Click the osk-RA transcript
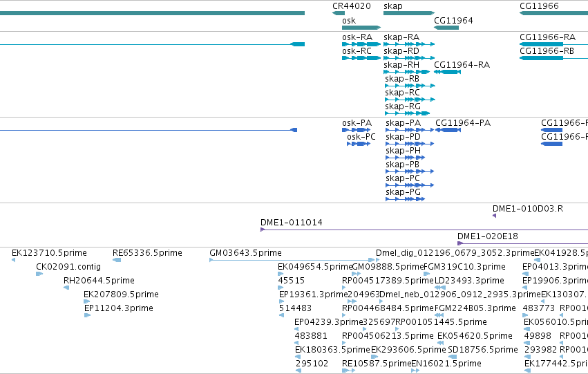Screen dimensions: 588x374 click(361, 44)
